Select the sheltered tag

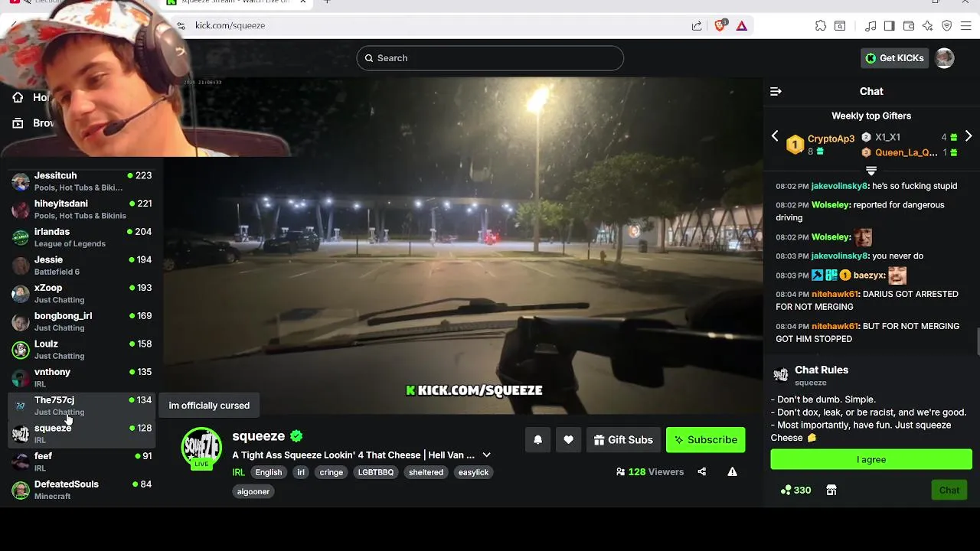[x=426, y=472]
